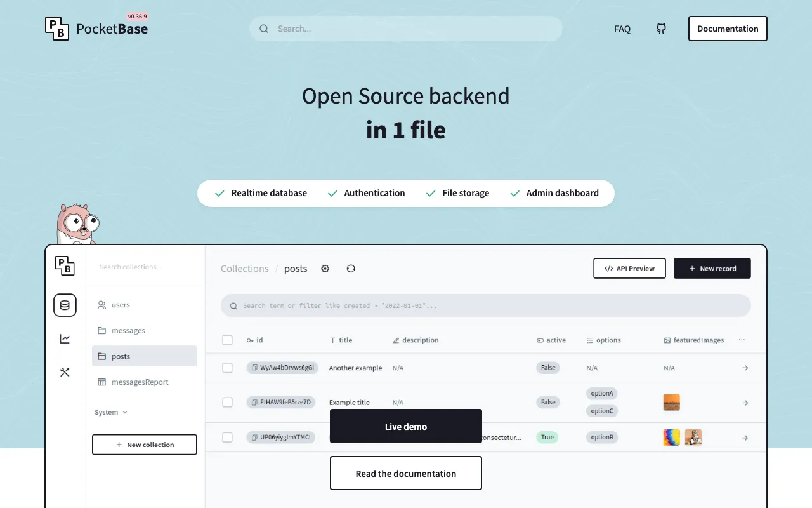Check the row checkbox for record WyAw4bDrvws6gGl
The width and height of the screenshot is (812, 508).
click(x=227, y=368)
